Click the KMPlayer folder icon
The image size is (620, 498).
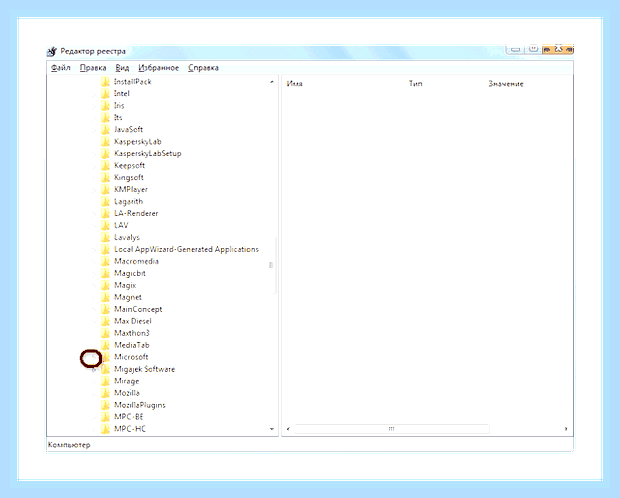105,189
